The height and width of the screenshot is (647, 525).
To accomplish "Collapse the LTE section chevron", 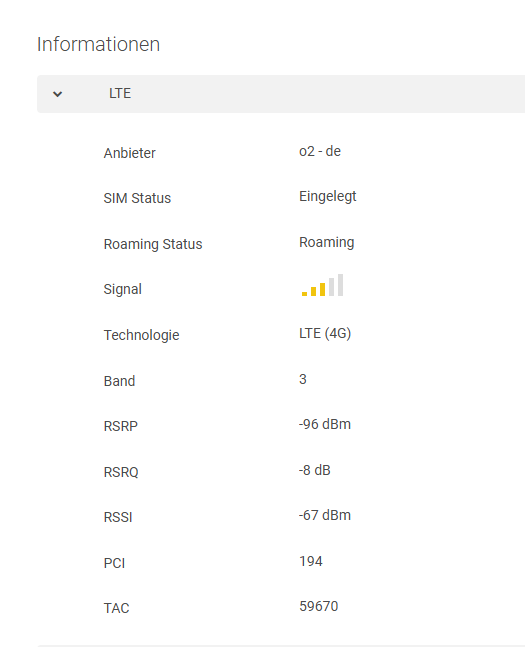I will point(57,94).
